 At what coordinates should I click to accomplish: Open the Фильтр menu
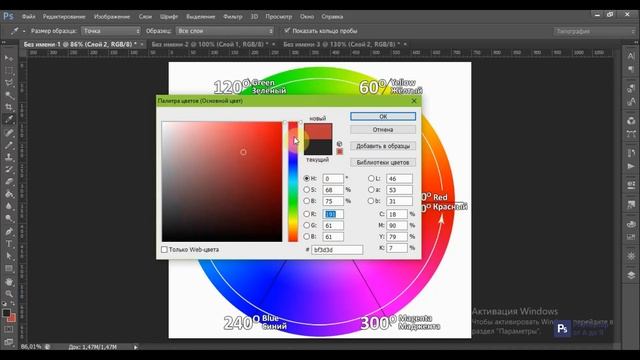coord(233,17)
